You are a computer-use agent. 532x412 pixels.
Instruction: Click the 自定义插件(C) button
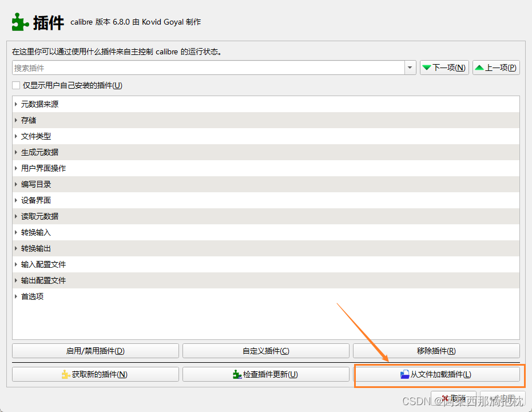(266, 351)
